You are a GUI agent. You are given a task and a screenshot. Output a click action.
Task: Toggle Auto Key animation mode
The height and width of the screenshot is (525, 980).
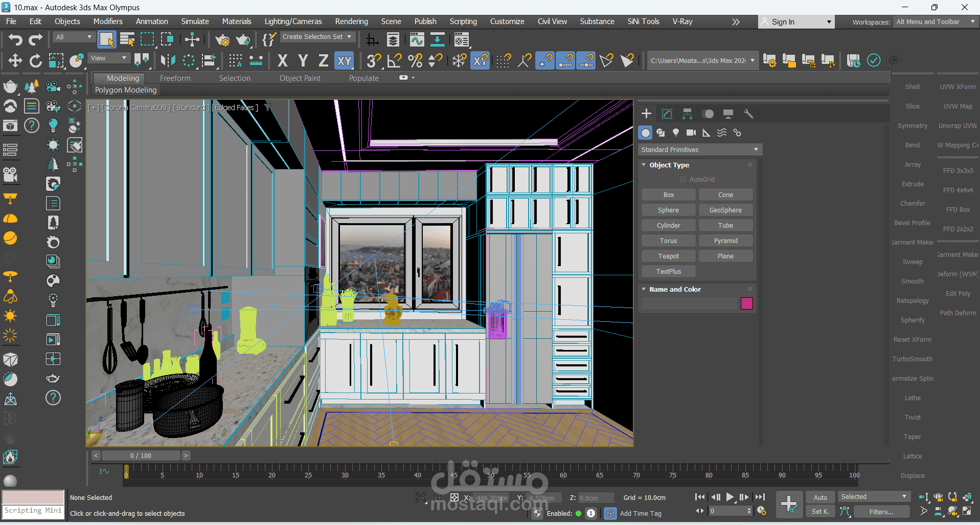820,497
